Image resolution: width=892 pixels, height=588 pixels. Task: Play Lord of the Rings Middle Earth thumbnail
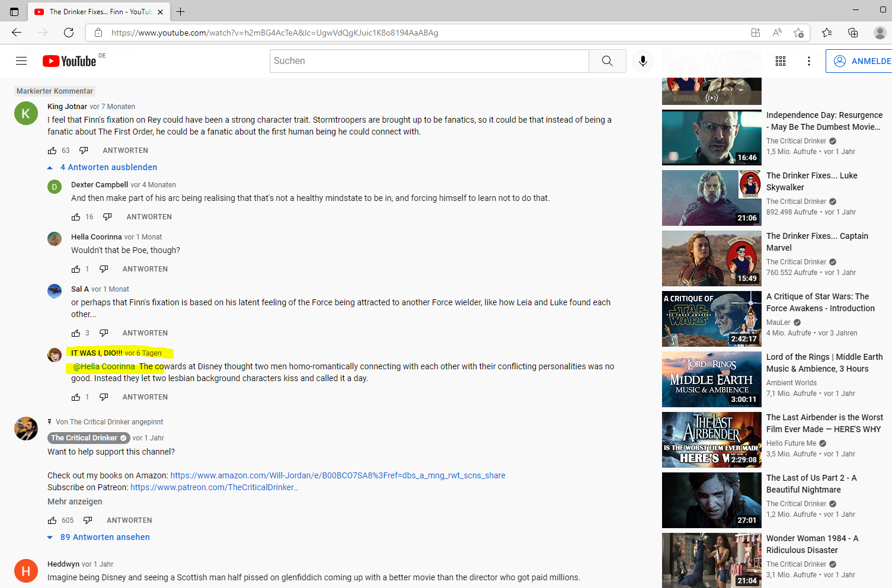tap(712, 379)
